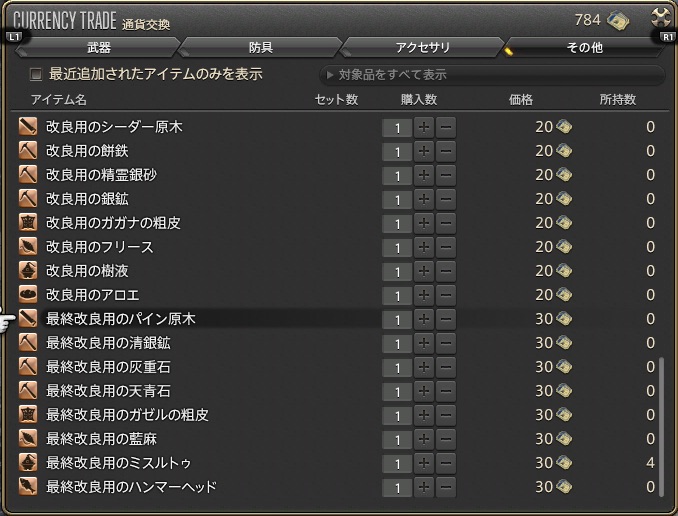Click the 最終改良用のハンマーヘッド fish icon
This screenshot has height=516, width=678.
pyautogui.click(x=28, y=487)
